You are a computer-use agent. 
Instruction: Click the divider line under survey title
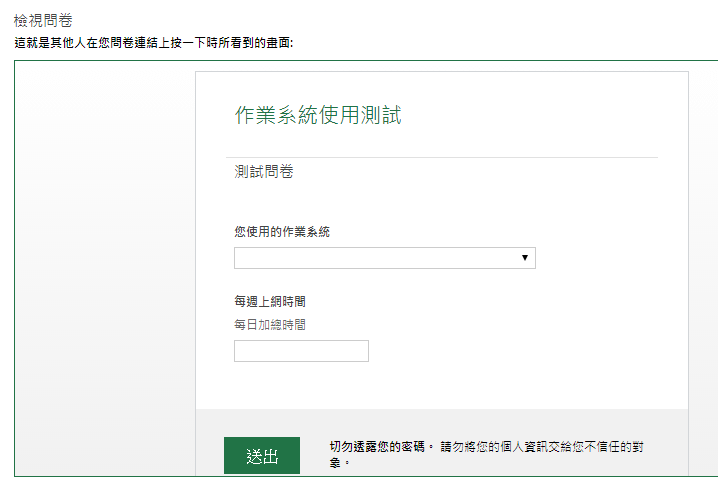pos(442,158)
